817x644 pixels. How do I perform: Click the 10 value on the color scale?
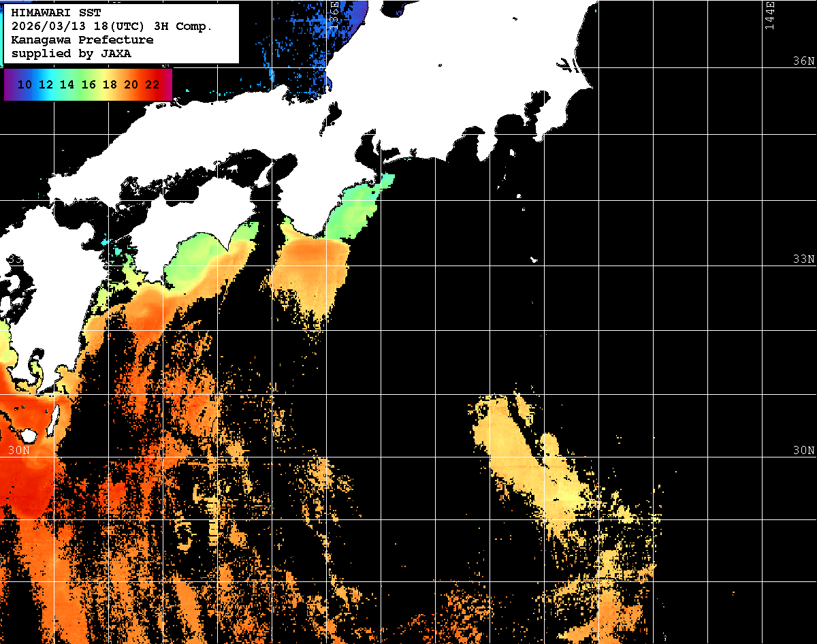click(x=25, y=85)
